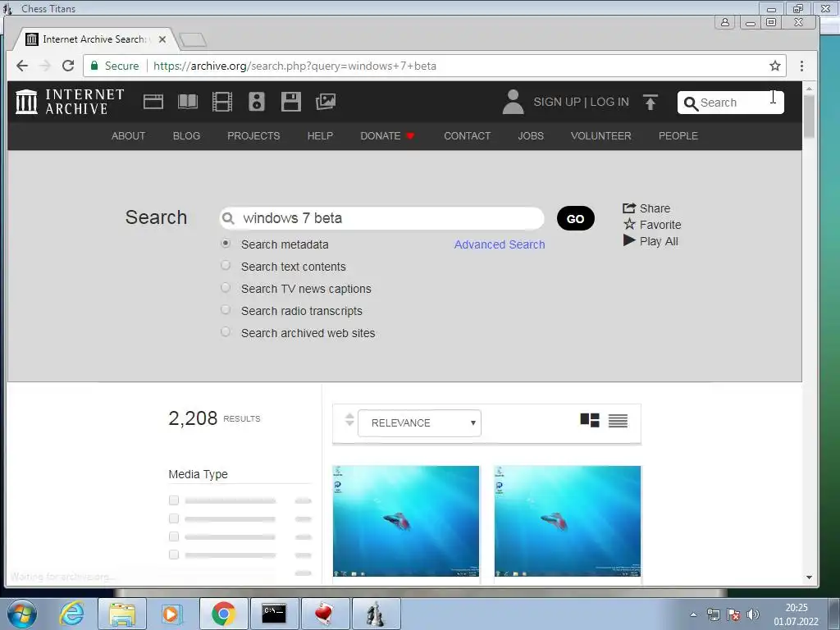Toggle the sort direction arrows
Viewport: 840px width, 630px height.
[349, 420]
